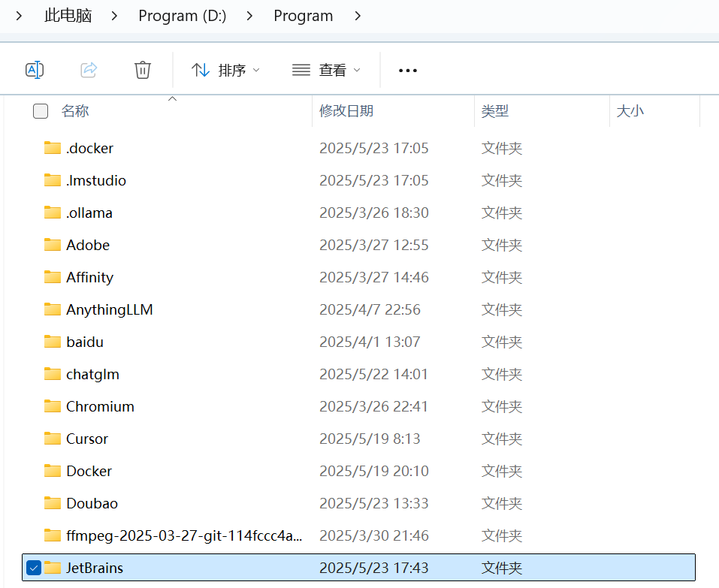Click the Rename toolbar icon
Screen dimensions: 719x588
click(35, 70)
